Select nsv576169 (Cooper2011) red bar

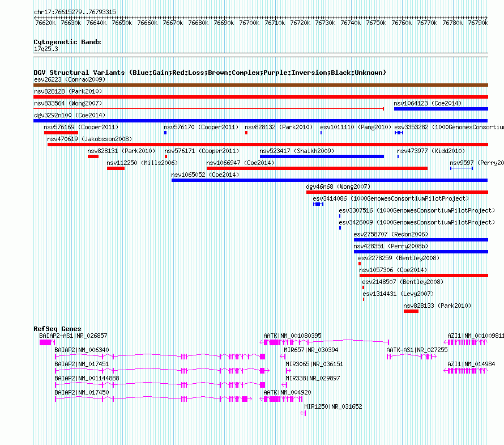coord(61,133)
